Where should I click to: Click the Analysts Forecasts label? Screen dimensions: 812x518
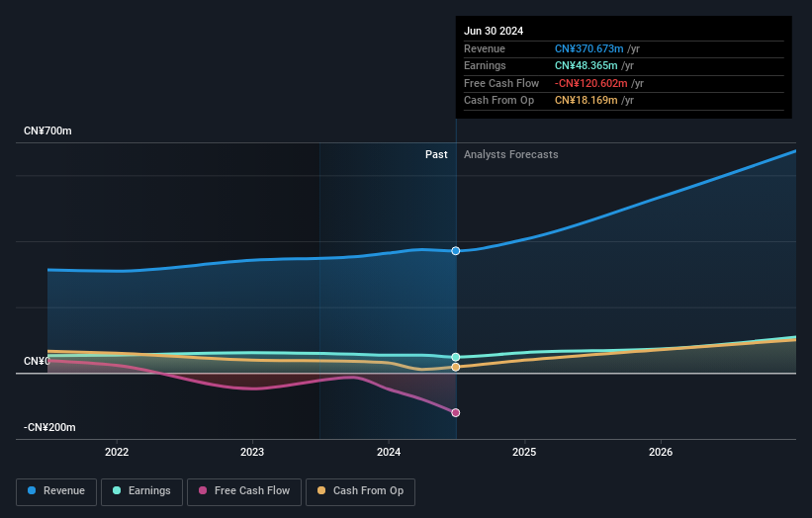click(x=511, y=154)
